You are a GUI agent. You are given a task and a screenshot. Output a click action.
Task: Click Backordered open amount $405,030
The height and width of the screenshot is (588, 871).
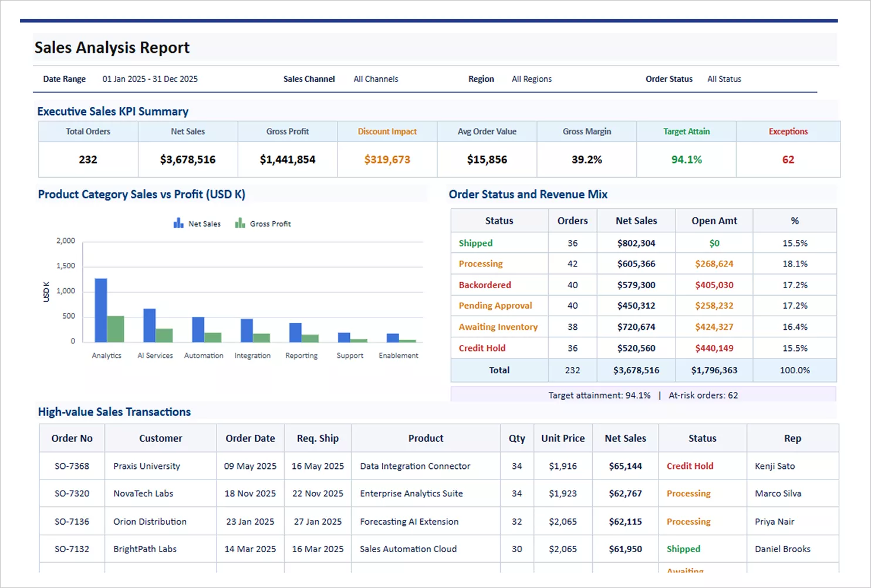[714, 285]
